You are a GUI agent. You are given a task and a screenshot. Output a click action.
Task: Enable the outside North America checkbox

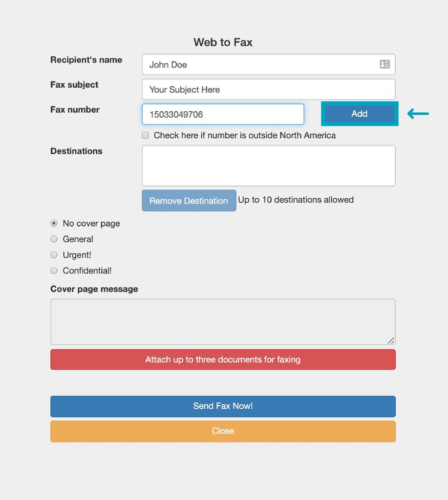[x=145, y=135]
